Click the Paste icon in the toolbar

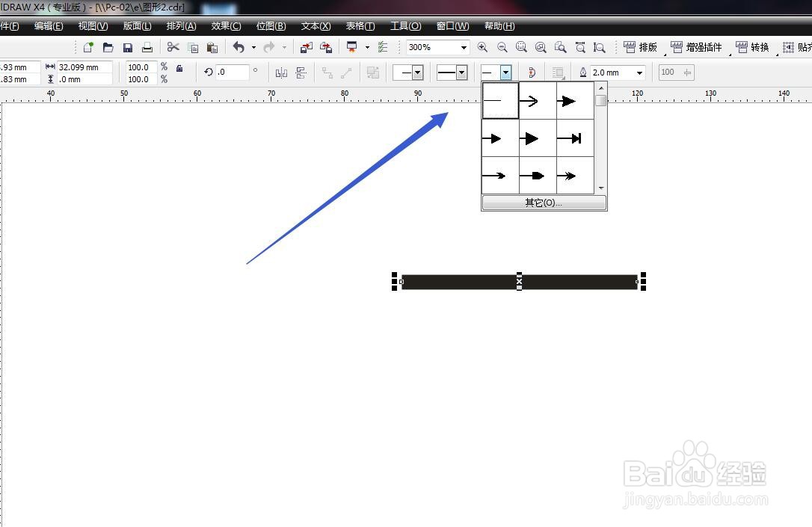[212, 46]
